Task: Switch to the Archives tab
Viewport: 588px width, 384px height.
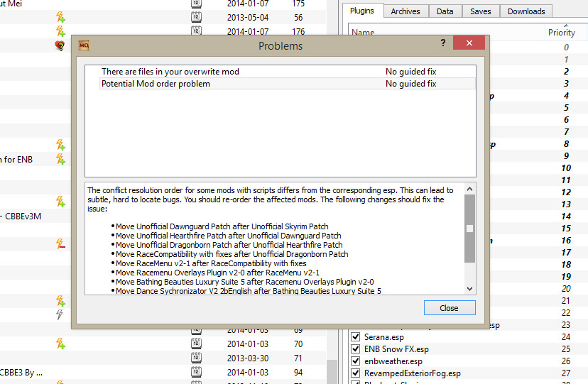Action: coord(405,11)
